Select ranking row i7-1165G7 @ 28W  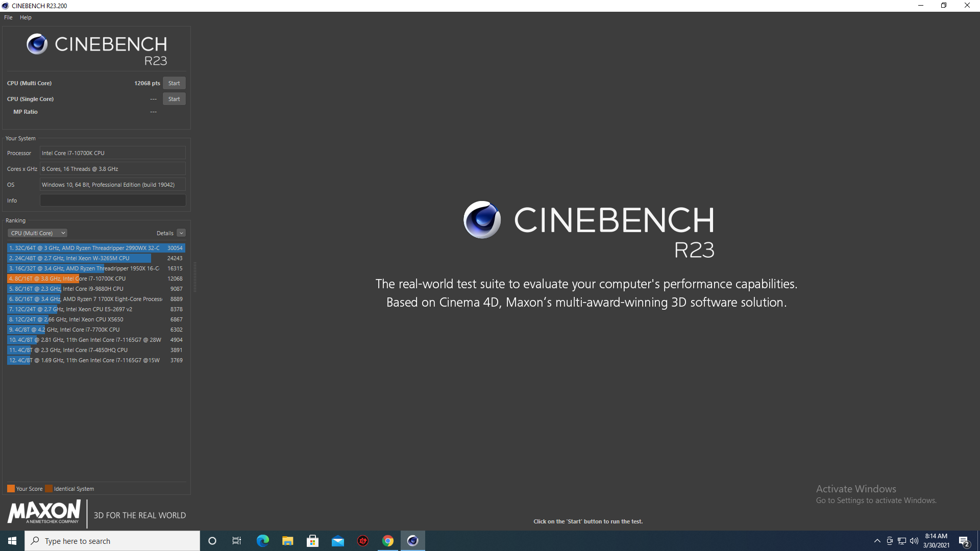point(96,340)
